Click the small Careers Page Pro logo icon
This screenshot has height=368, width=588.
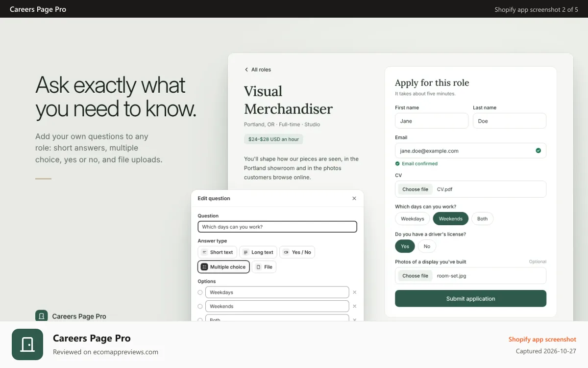coord(41,316)
